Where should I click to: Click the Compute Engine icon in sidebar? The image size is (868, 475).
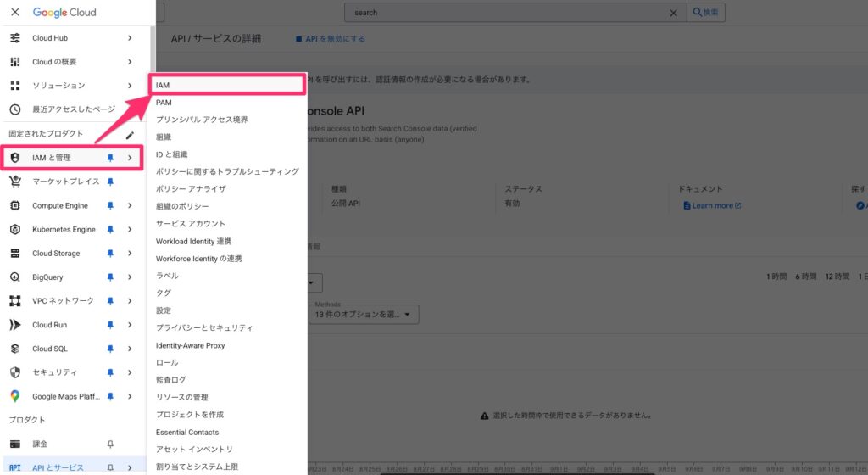click(x=14, y=205)
